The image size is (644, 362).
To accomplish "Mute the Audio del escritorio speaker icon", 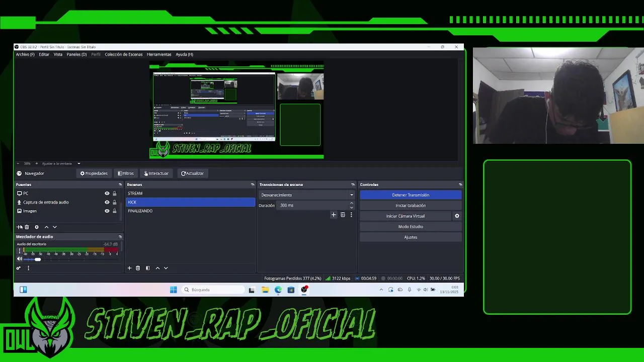I will pyautogui.click(x=20, y=259).
